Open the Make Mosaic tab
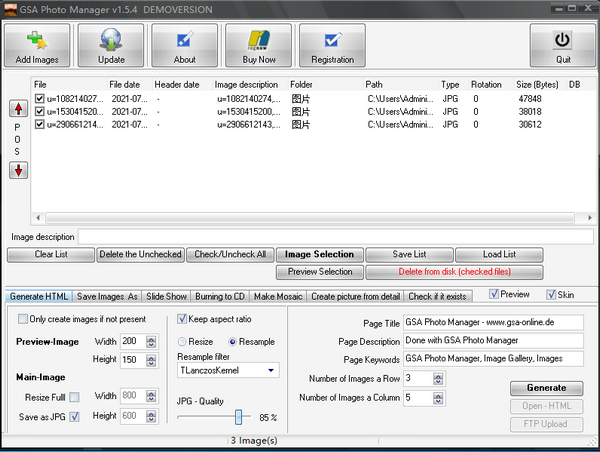 coord(277,296)
